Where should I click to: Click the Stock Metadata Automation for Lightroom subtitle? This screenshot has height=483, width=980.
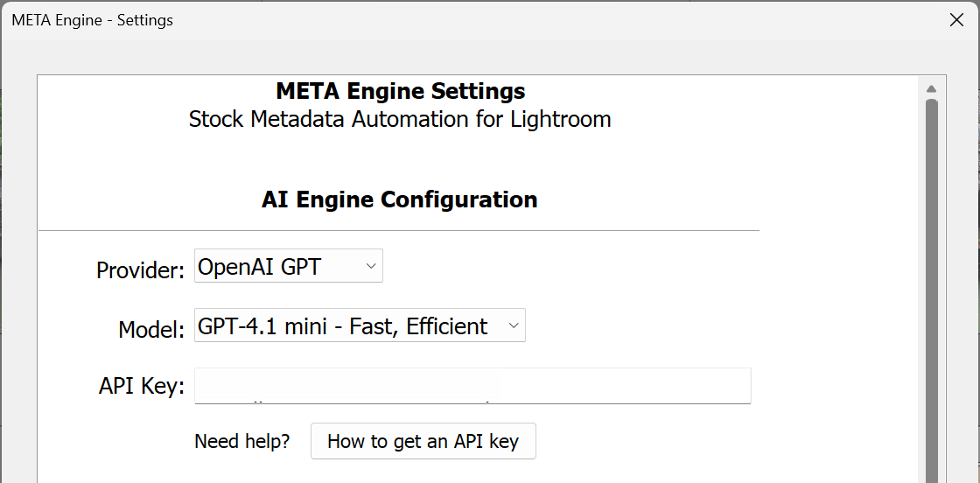400,119
